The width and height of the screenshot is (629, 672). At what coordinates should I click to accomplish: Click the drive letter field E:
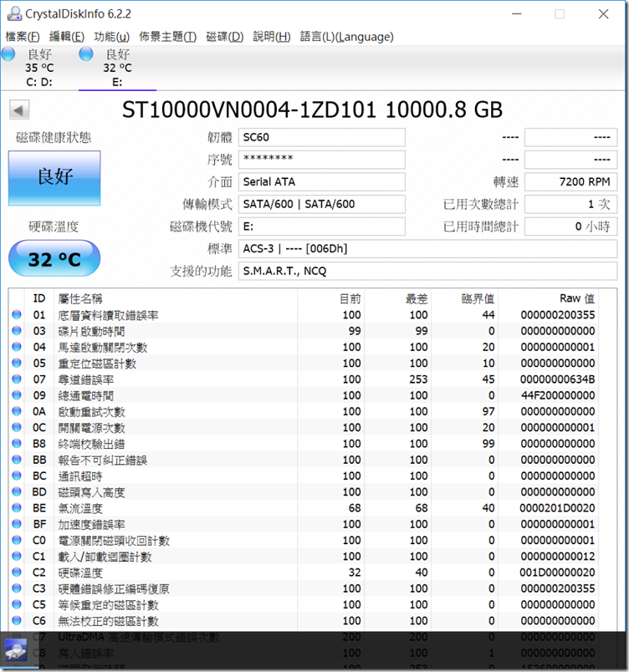[x=321, y=227]
